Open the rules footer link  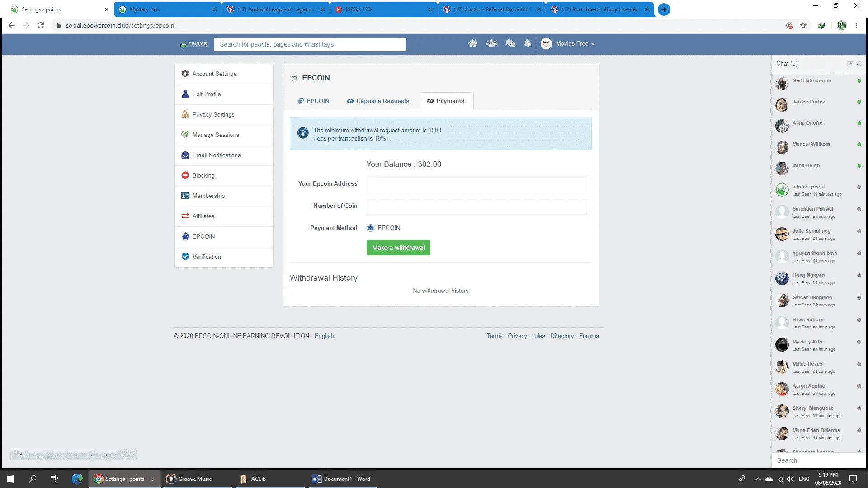click(538, 336)
